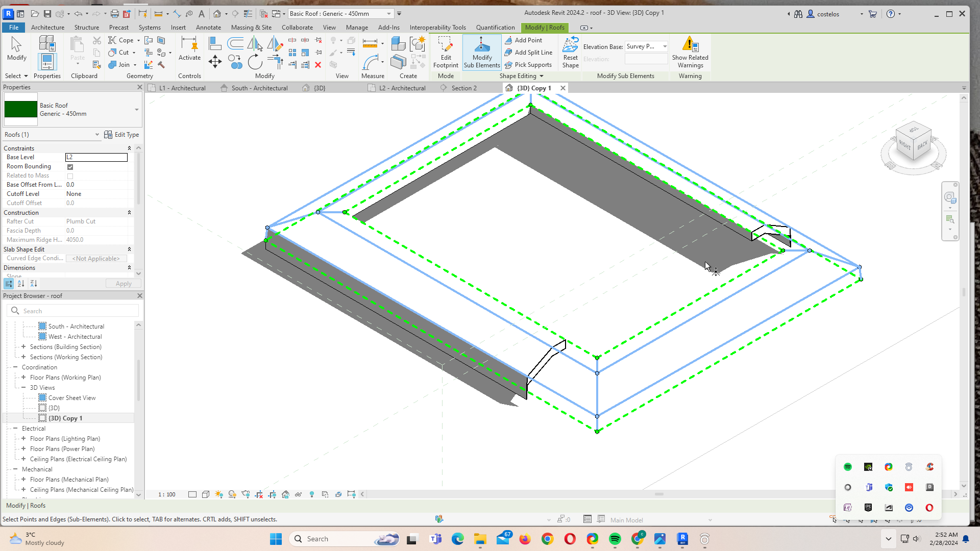The image size is (980, 551).
Task: Click the Reset Shape tool
Action: click(x=570, y=52)
